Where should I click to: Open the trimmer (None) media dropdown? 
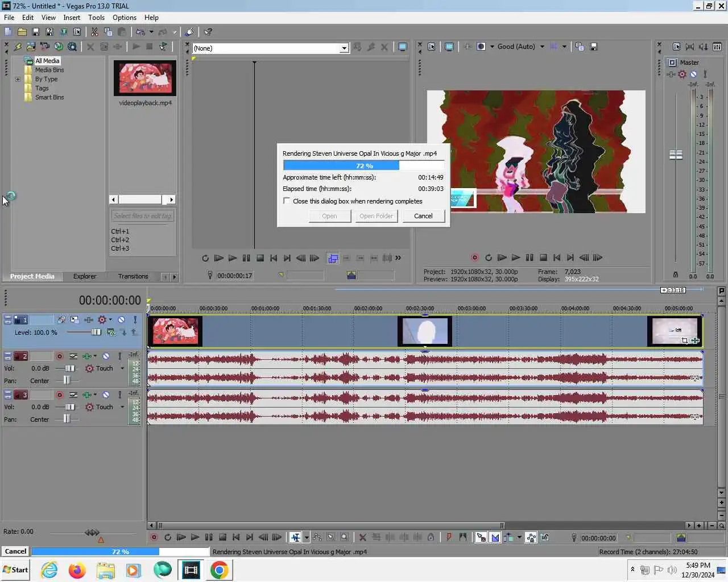(x=344, y=48)
